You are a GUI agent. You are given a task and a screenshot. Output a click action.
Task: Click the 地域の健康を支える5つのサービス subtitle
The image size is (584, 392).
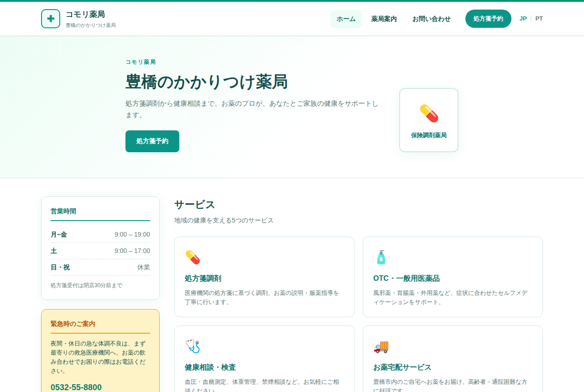click(x=224, y=221)
